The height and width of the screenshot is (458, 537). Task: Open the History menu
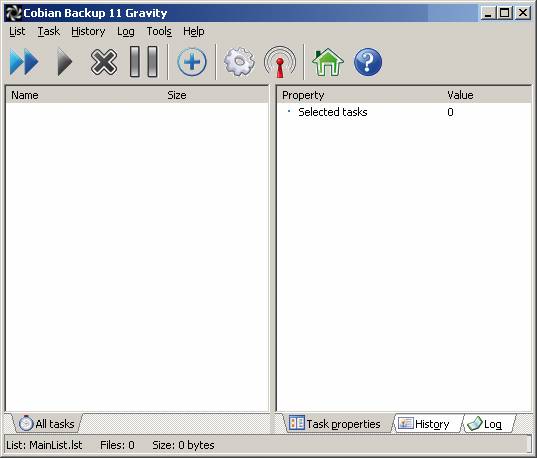[88, 32]
